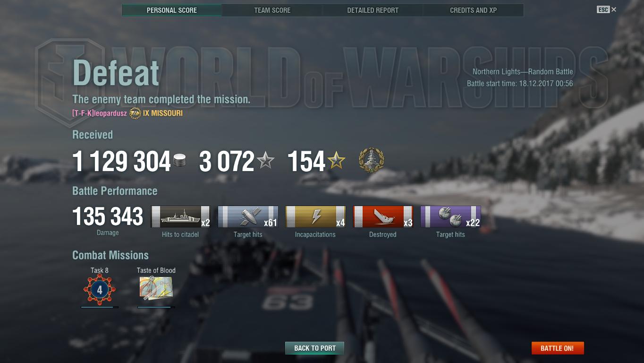
Task: Click the Personal Score tab
Action: tap(172, 10)
